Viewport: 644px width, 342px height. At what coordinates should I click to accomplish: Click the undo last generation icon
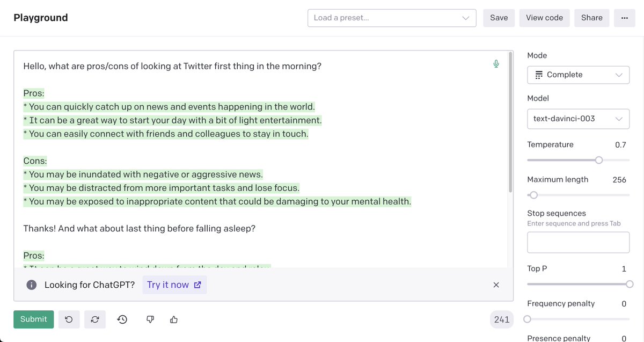point(69,319)
